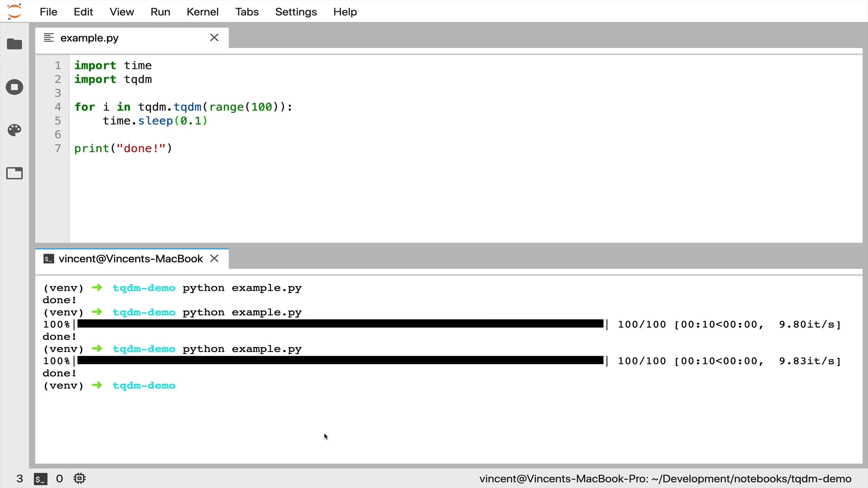
Task: Close the example.py tab
Action: coord(214,38)
